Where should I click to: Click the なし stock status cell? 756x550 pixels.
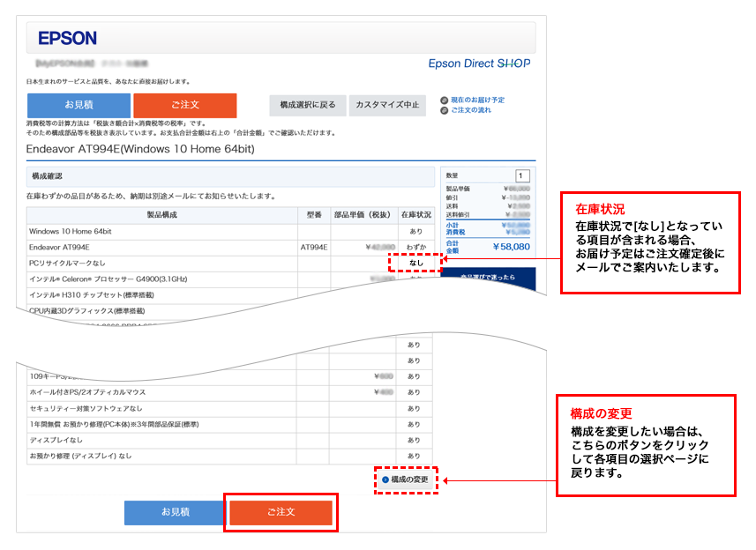coord(415,263)
